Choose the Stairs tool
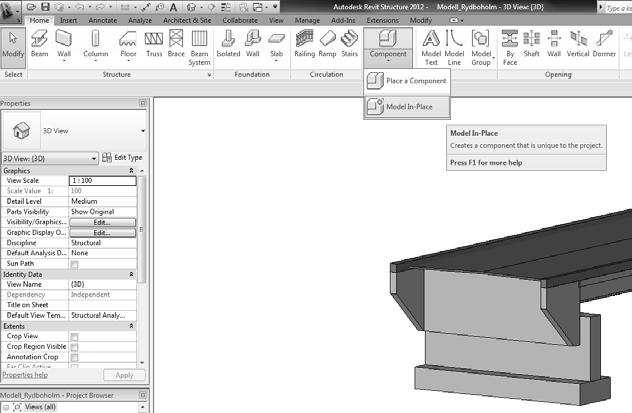632x413 pixels. tap(349, 44)
